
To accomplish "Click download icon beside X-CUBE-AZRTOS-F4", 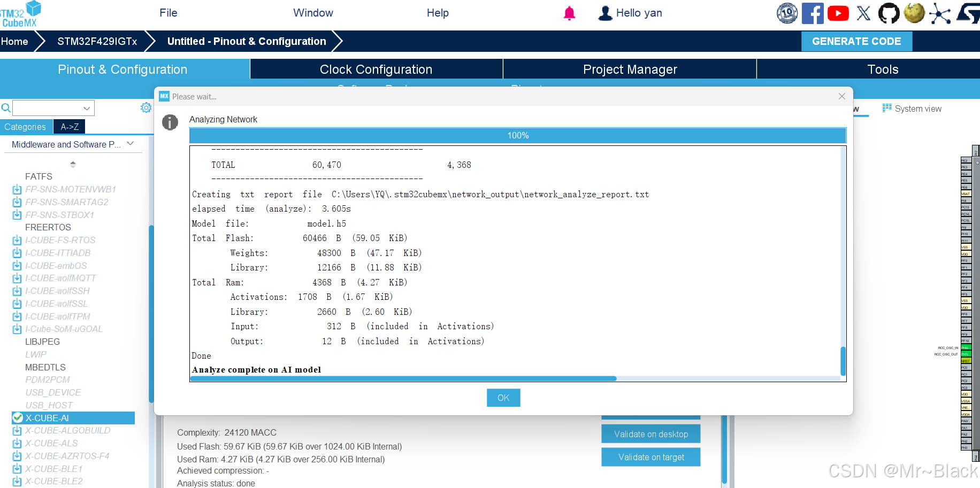I will click(17, 456).
